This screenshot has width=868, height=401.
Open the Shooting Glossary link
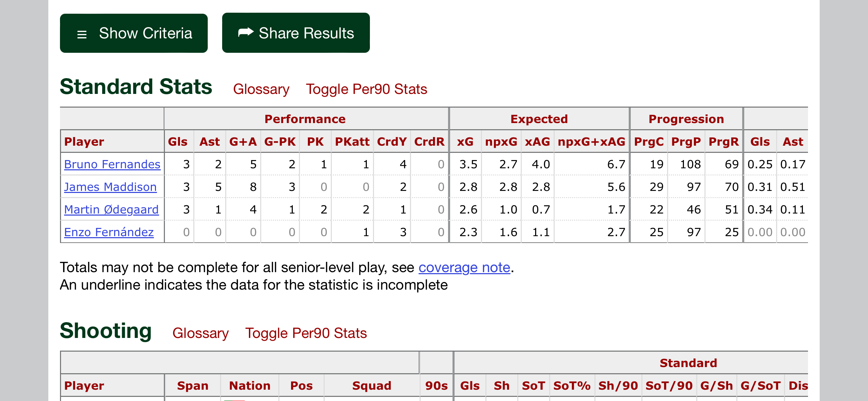coord(201,333)
